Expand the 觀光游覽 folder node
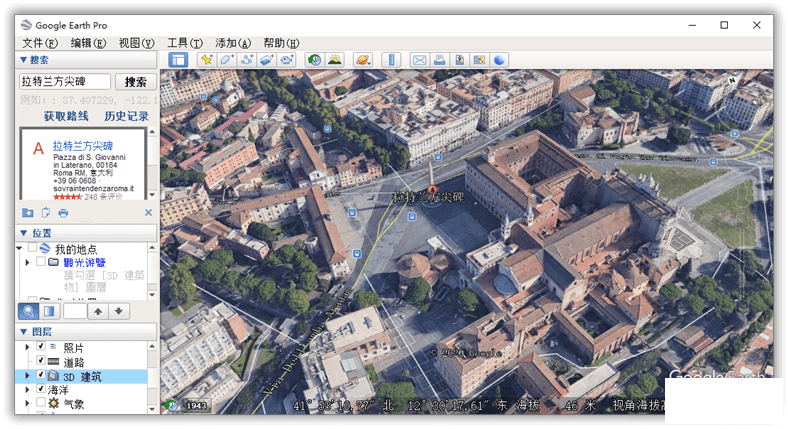Viewport: 788px width, 429px height. click(28, 262)
